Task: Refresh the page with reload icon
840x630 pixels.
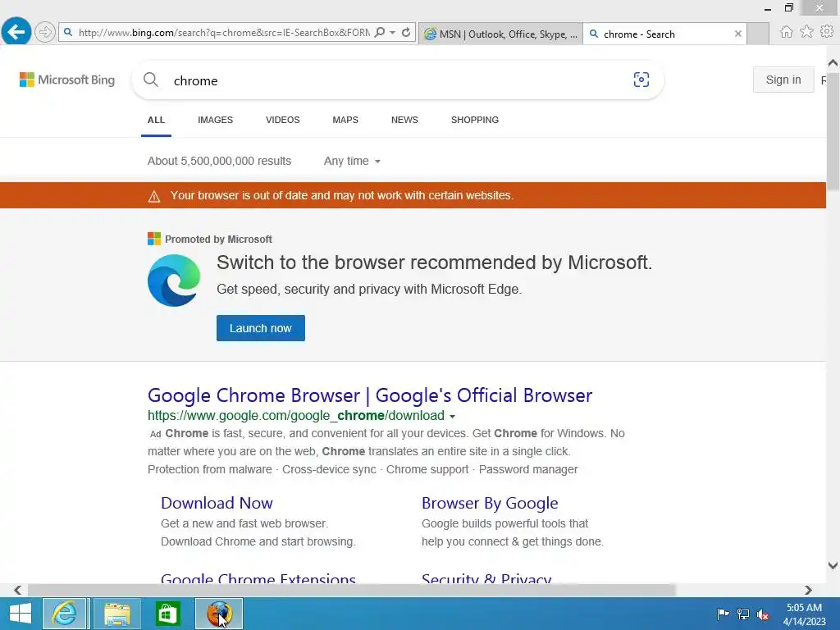Action: coord(406,32)
